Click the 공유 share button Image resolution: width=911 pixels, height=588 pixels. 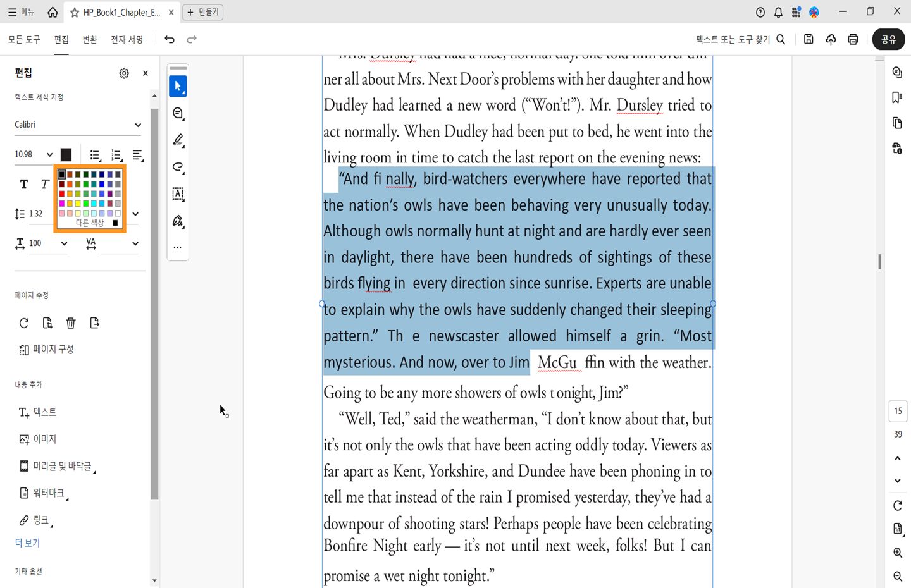[888, 39]
